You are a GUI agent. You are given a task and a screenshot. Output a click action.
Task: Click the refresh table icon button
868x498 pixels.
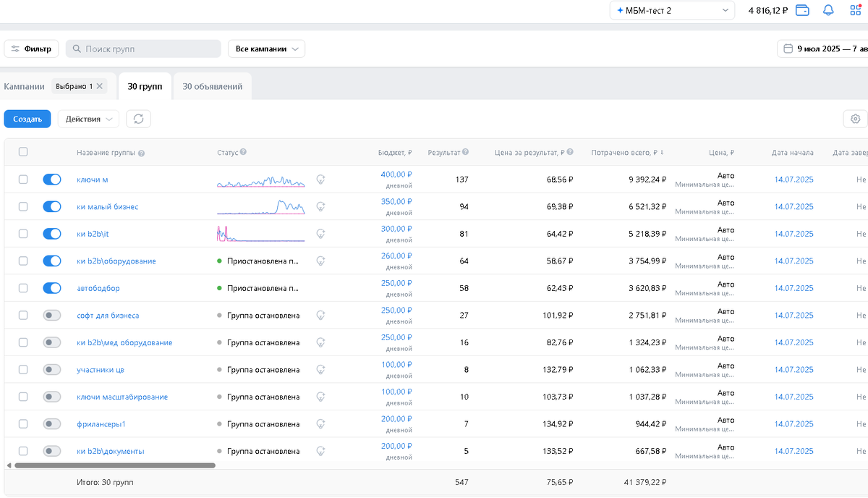pos(138,119)
